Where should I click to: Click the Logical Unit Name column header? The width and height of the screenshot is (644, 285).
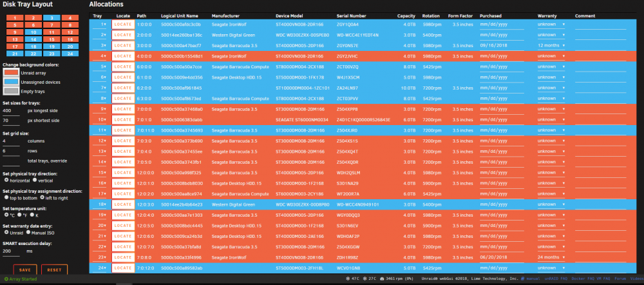[180, 16]
